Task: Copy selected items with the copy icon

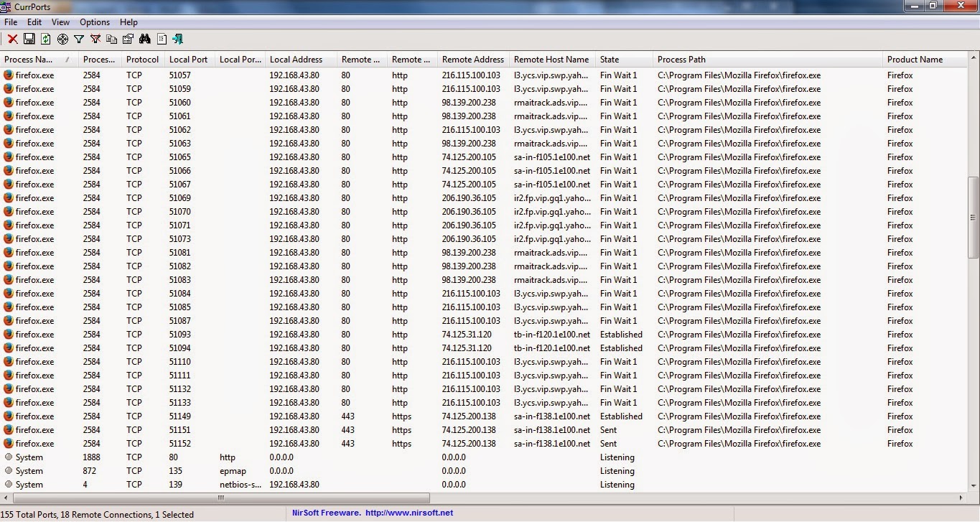Action: click(x=112, y=39)
